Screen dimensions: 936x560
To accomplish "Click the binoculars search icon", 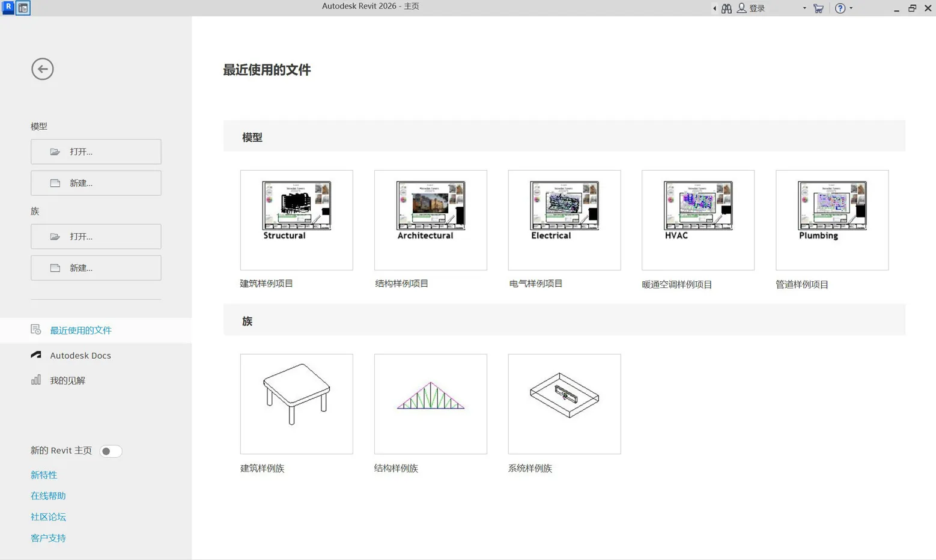I will click(x=726, y=8).
